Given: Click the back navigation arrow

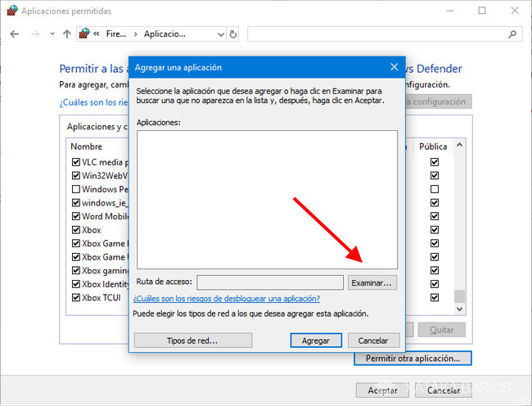Looking at the screenshot, I should click(14, 34).
